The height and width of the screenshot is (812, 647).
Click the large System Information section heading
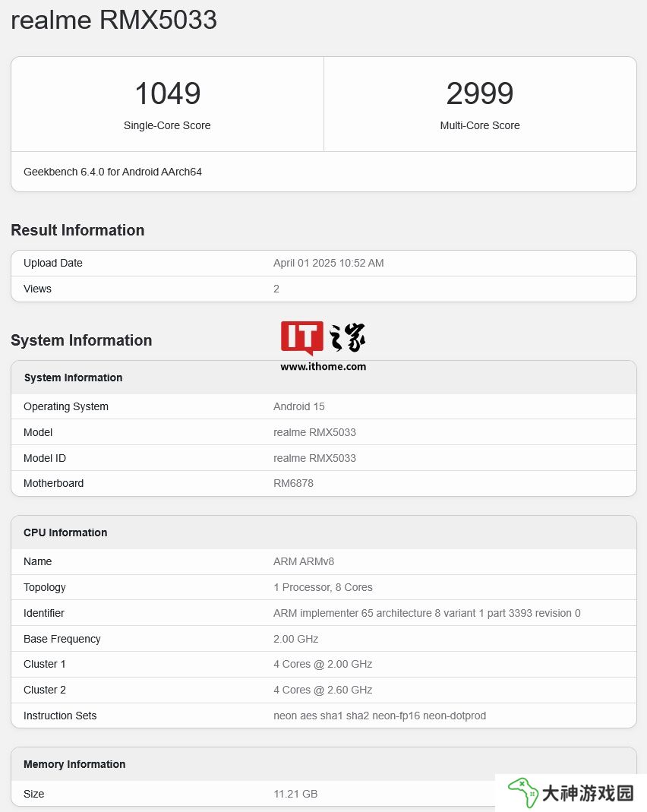81,340
